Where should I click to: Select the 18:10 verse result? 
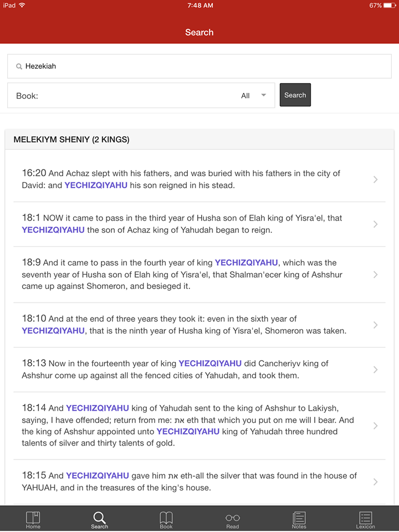pyautogui.click(x=199, y=325)
